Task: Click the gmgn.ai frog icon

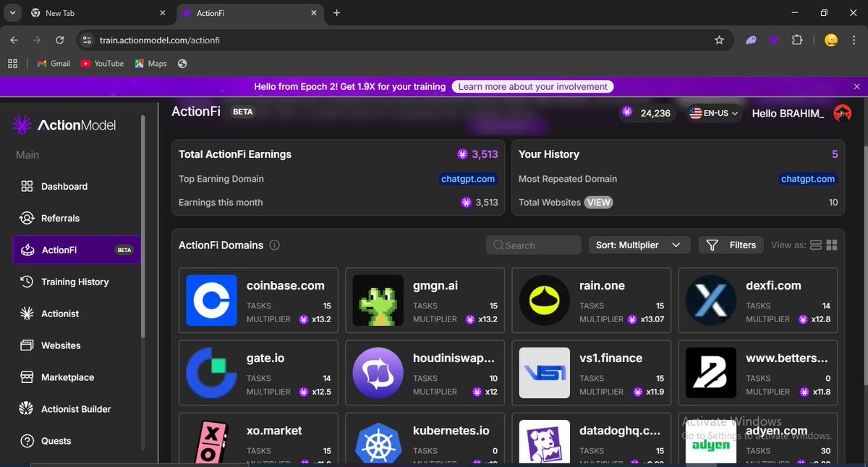Action: tap(378, 300)
